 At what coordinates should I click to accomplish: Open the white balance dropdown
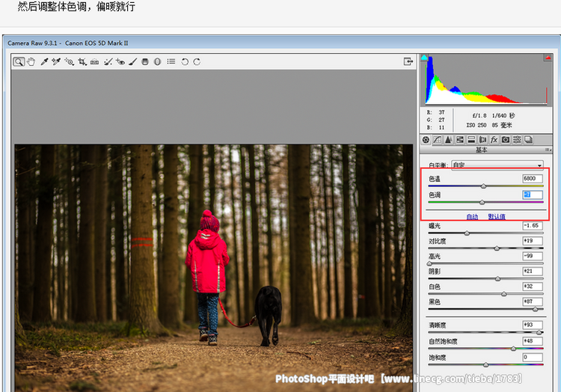[x=497, y=165]
